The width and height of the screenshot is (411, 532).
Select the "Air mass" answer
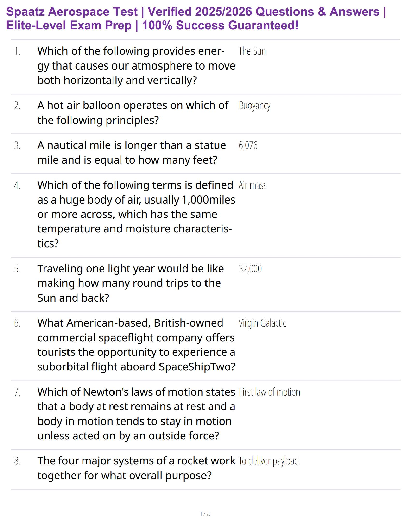tap(253, 185)
